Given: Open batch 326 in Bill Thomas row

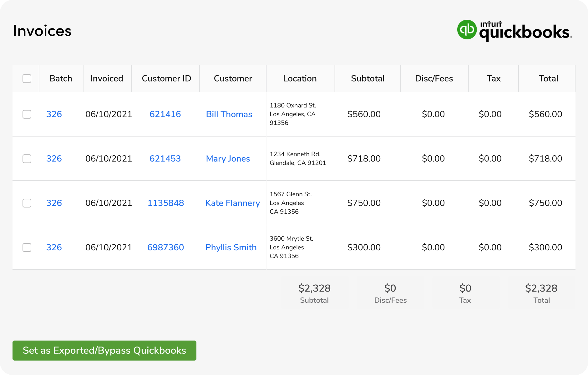Looking at the screenshot, I should point(54,114).
